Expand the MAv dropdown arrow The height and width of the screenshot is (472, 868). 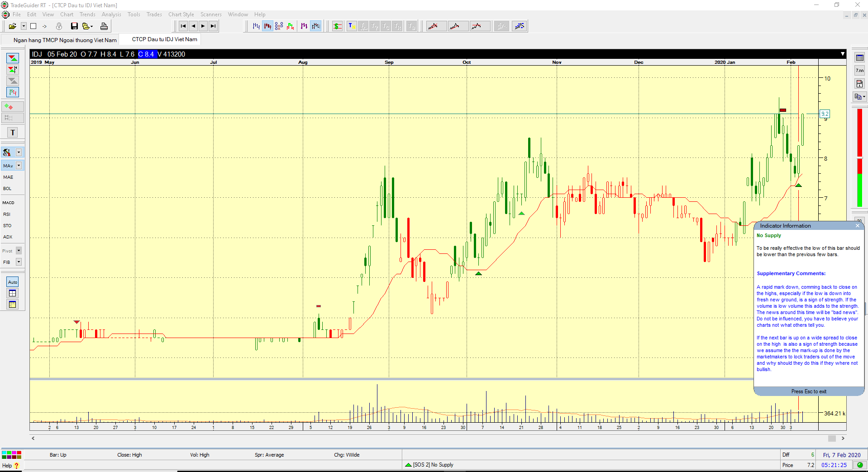pyautogui.click(x=19, y=166)
